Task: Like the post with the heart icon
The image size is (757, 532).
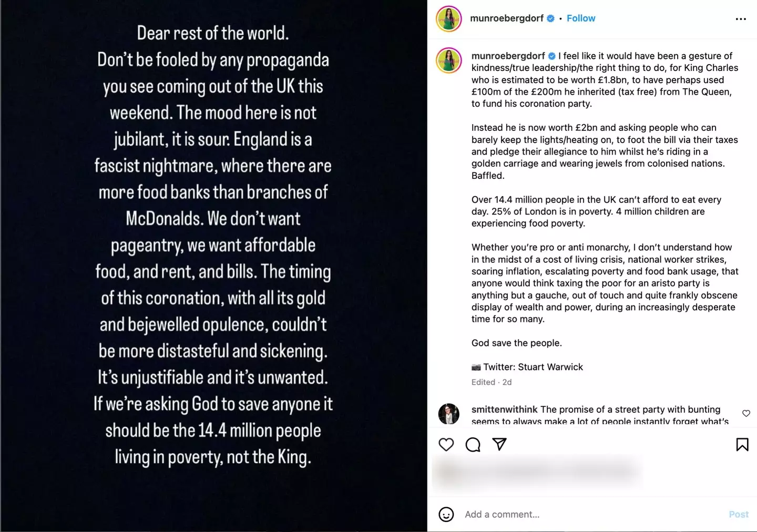Action: pos(446,445)
